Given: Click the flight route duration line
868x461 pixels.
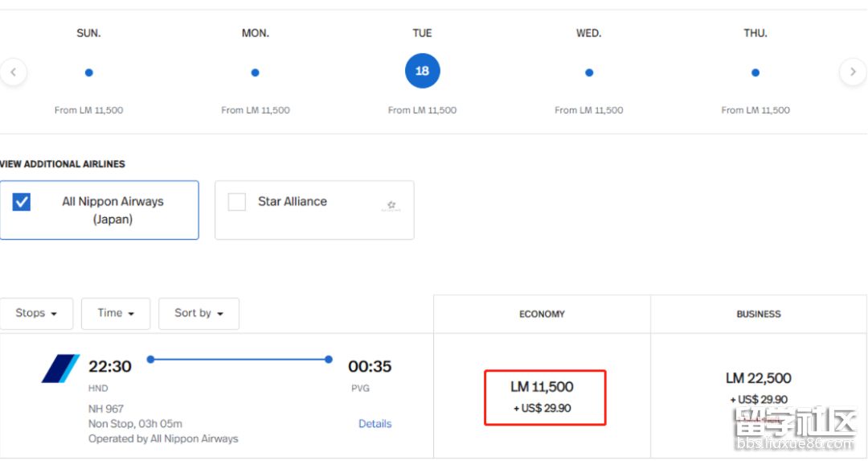Looking at the screenshot, I should (x=240, y=360).
